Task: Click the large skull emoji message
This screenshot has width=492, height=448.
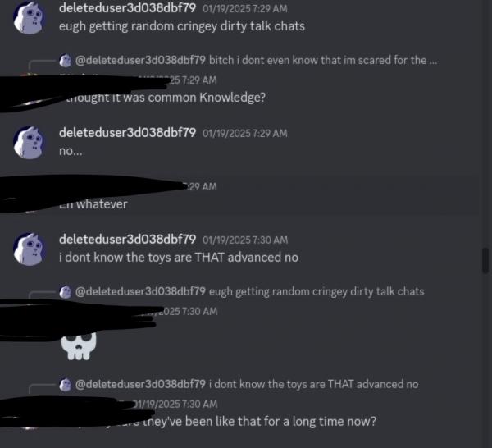Action: [79, 346]
